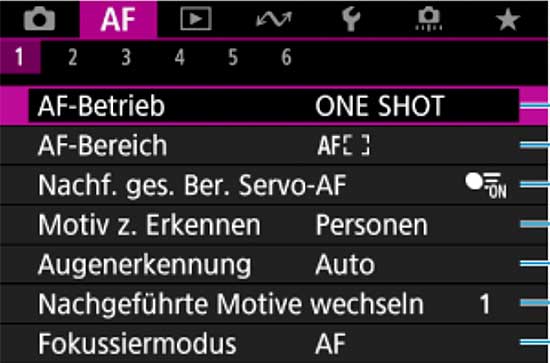Open the AF-Betrieb ONE SHOT setting
The width and height of the screenshot is (550, 363).
[x=274, y=106]
